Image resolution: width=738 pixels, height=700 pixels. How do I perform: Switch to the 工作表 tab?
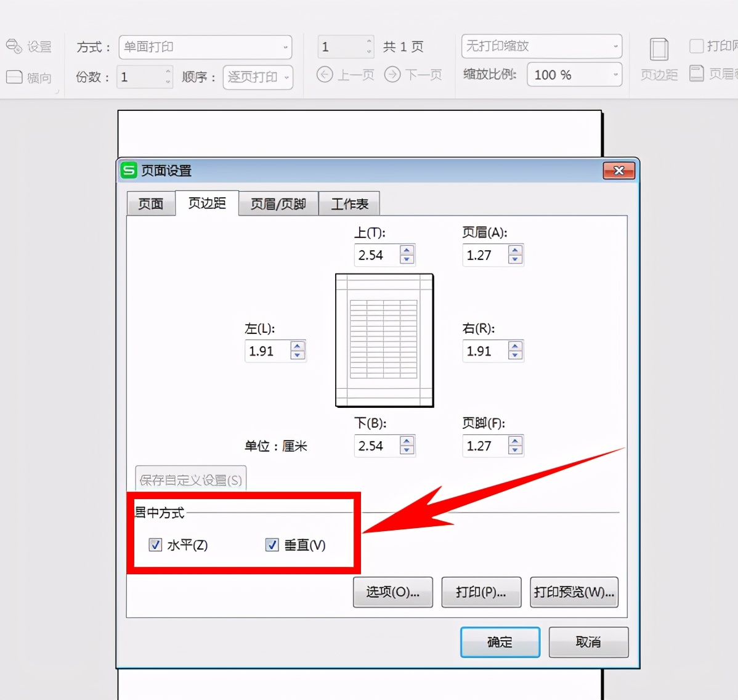pos(349,203)
